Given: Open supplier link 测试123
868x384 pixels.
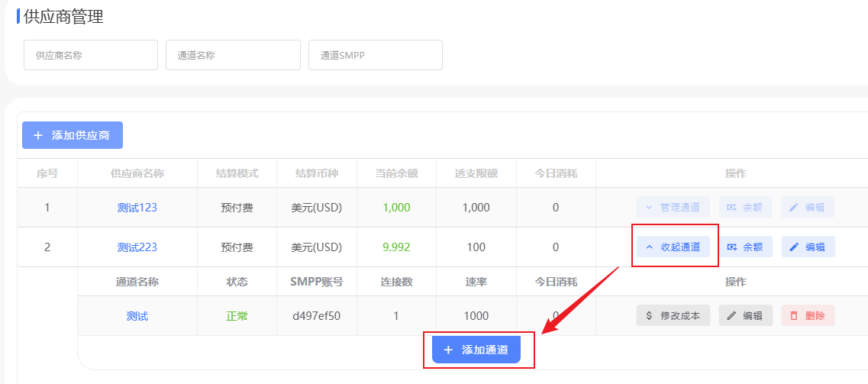Looking at the screenshot, I should tap(137, 207).
